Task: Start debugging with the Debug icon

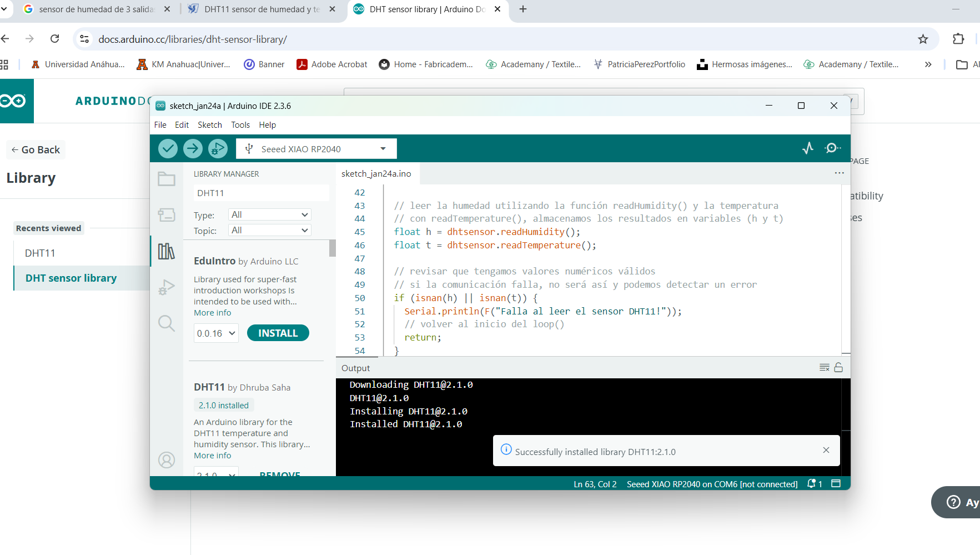Action: 218,148
